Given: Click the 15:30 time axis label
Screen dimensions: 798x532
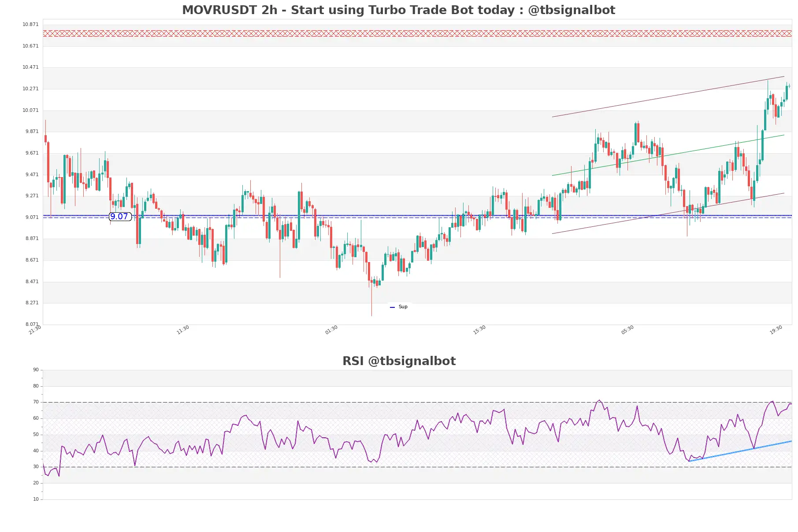Looking at the screenshot, I should click(x=479, y=330).
